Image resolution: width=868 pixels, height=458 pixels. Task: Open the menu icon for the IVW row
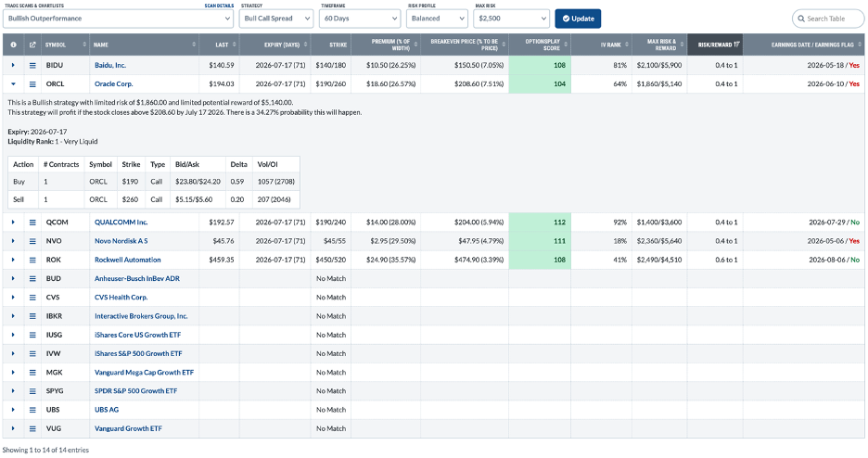tap(32, 353)
